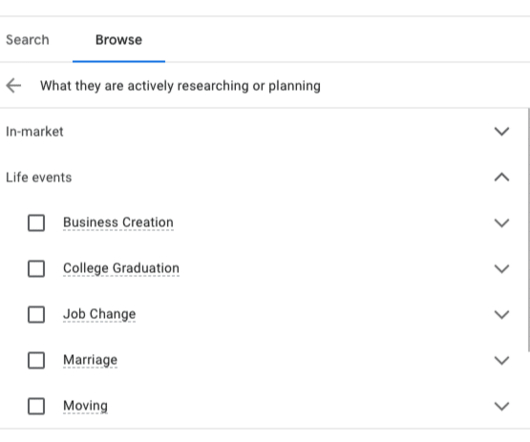The image size is (530, 442).
Task: Select the Browse tab
Action: (x=119, y=40)
